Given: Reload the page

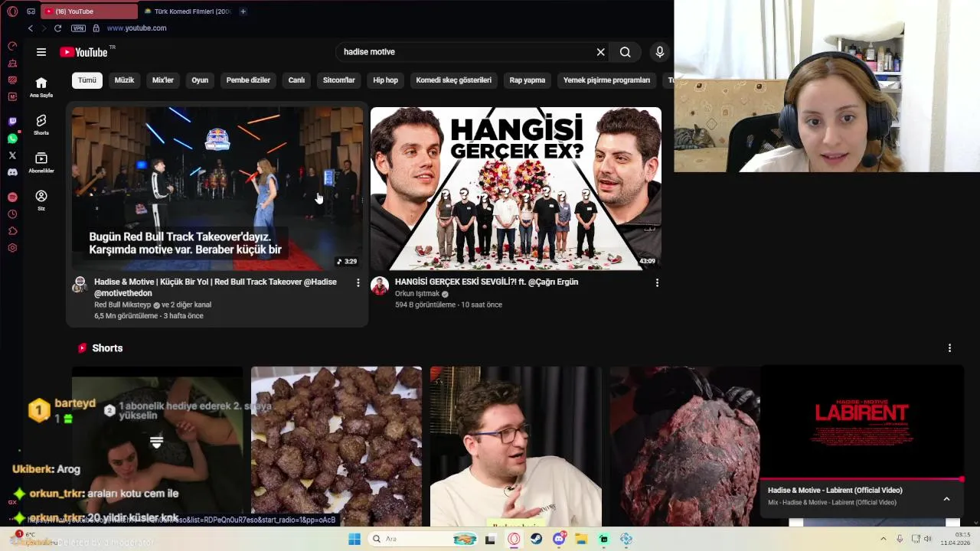Looking at the screenshot, I should tap(57, 28).
